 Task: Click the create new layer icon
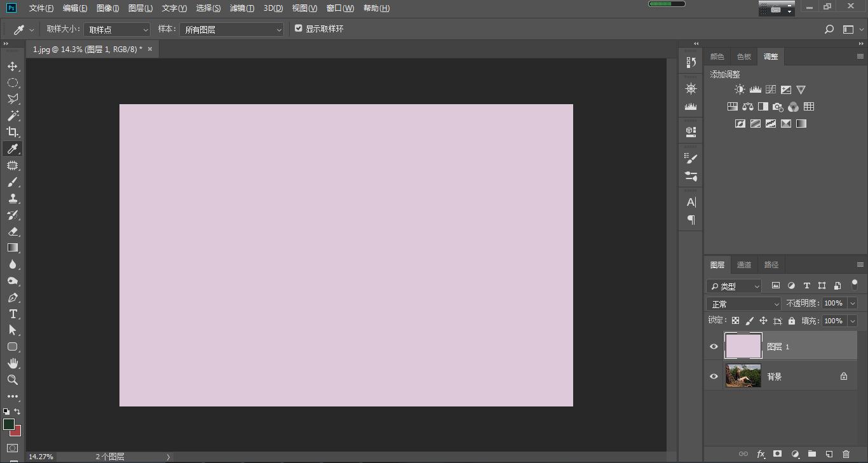pyautogui.click(x=829, y=454)
